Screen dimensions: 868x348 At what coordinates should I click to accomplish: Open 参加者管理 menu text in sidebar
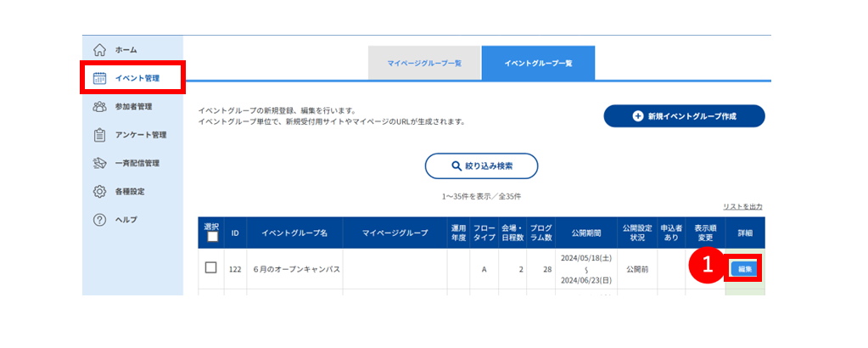(x=133, y=106)
